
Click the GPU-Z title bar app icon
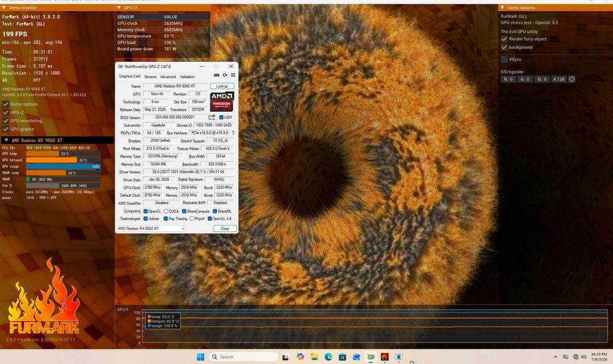click(120, 66)
